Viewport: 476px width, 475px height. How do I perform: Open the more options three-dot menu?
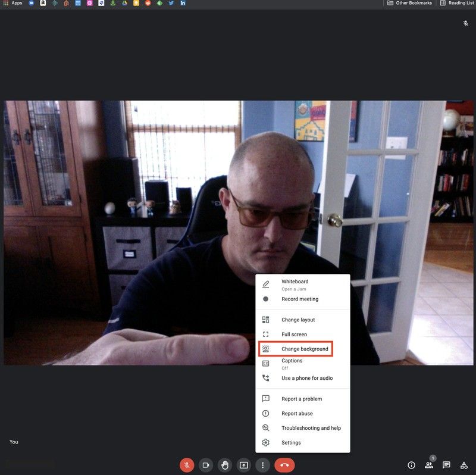[262, 465]
